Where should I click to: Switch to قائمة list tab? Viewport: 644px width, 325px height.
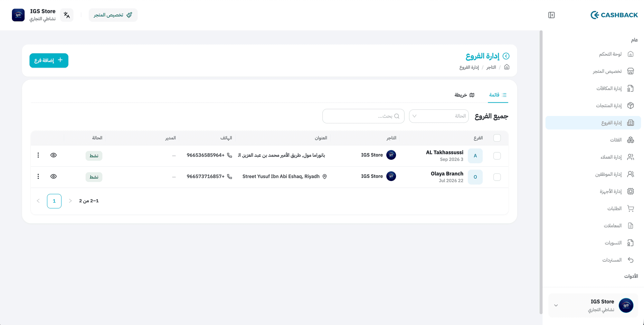pyautogui.click(x=498, y=95)
